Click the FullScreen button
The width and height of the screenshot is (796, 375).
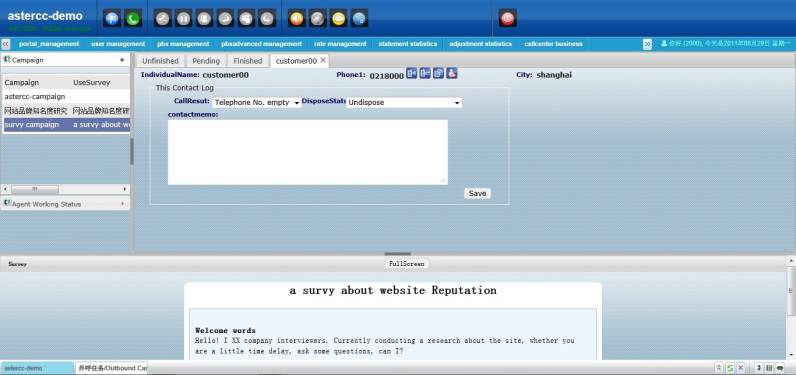[407, 264]
